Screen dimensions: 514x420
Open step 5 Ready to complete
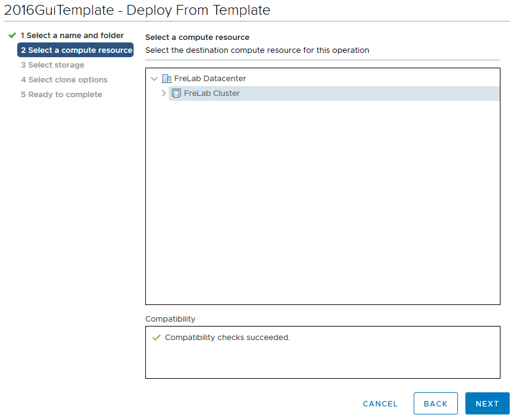[x=62, y=95]
